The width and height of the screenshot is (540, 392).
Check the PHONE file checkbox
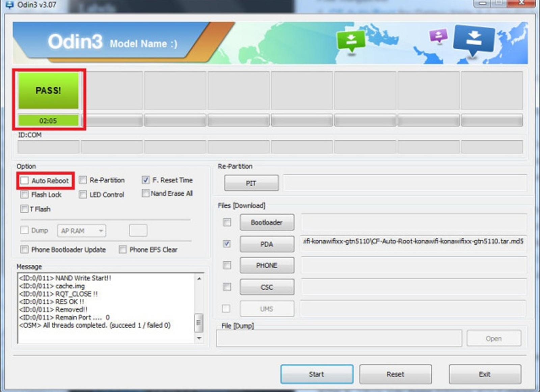(227, 265)
